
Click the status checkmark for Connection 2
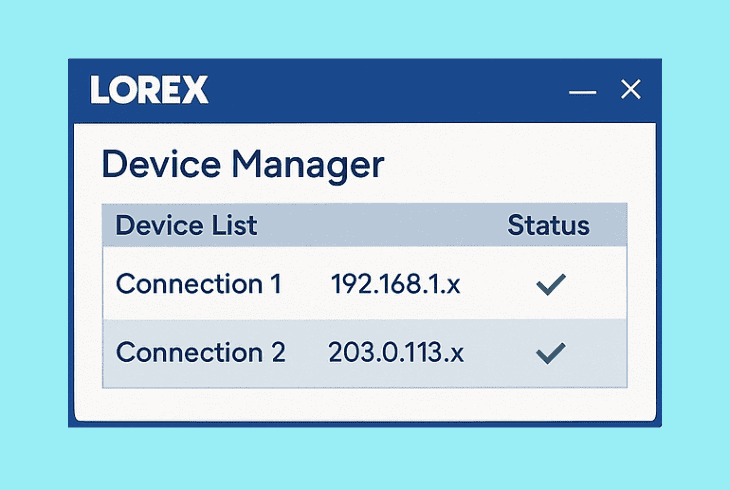coord(551,353)
